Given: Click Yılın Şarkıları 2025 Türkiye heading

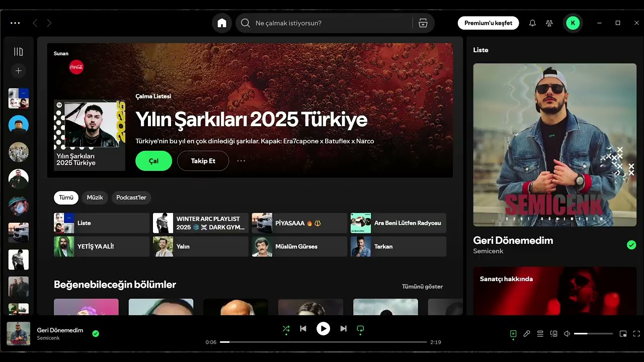Looking at the screenshot, I should click(x=251, y=120).
